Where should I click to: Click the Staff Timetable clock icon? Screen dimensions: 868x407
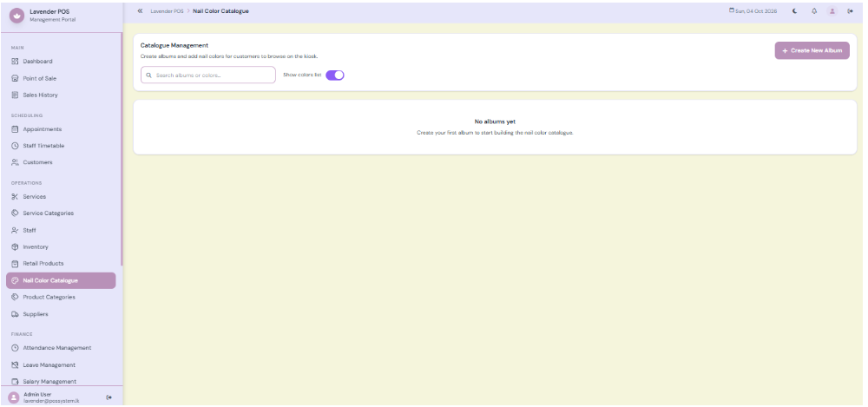[15, 146]
